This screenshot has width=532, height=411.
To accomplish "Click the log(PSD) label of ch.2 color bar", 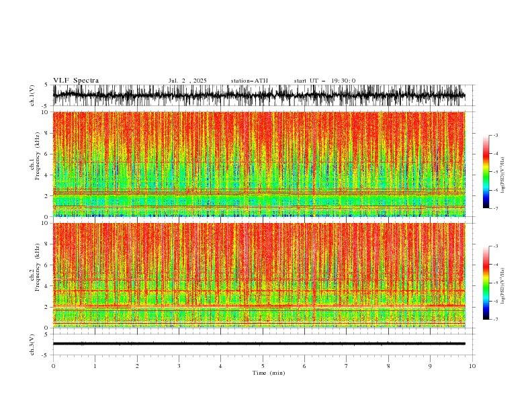I will 502,285.
